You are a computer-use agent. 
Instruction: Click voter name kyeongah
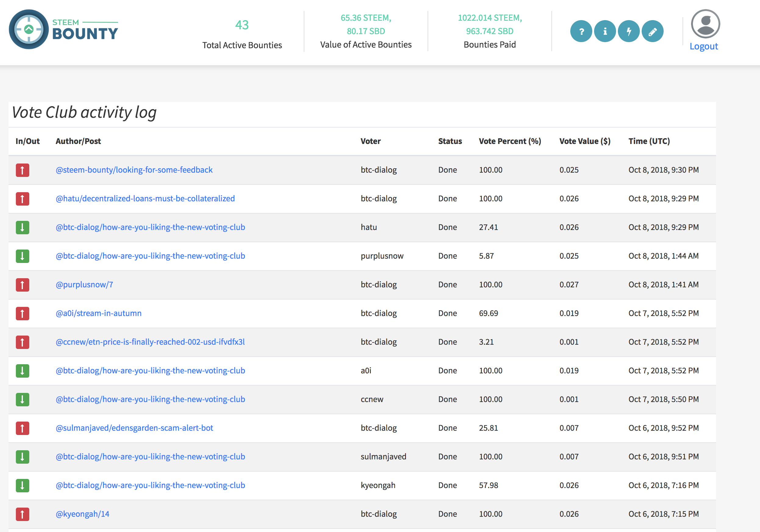(x=378, y=486)
